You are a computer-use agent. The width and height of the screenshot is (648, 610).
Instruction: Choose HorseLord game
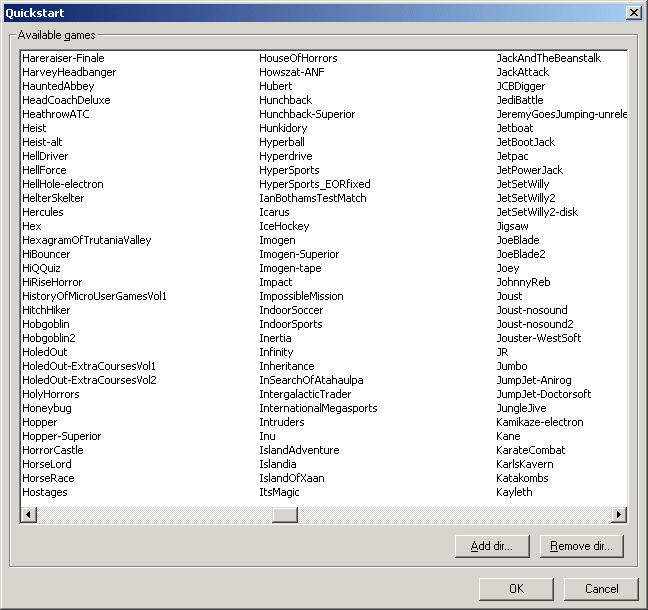click(47, 464)
